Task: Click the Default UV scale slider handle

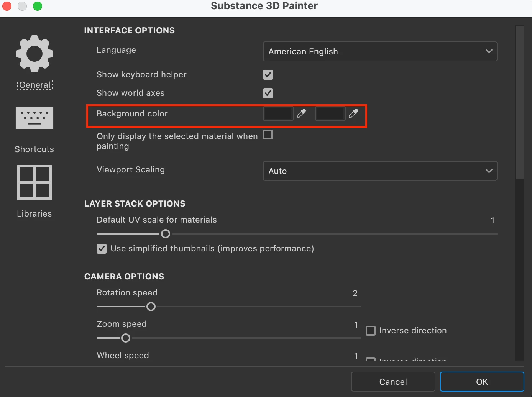Action: [166, 234]
